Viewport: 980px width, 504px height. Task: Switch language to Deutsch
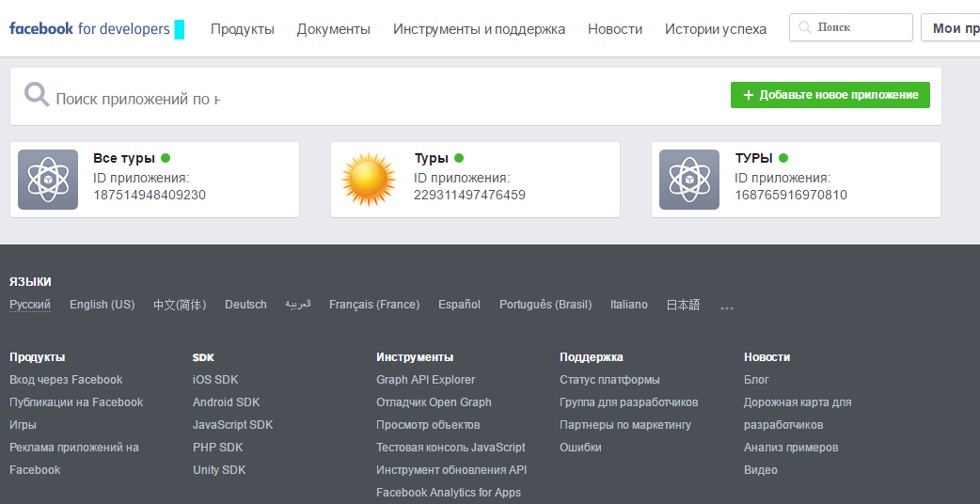pyautogui.click(x=245, y=305)
